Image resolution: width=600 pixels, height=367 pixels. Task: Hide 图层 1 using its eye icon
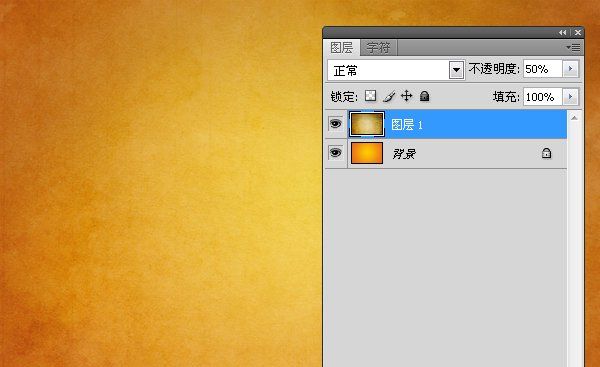coord(336,124)
